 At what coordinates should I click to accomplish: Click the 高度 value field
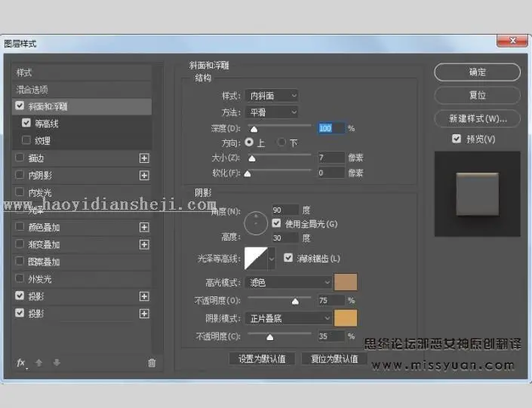[x=285, y=238]
